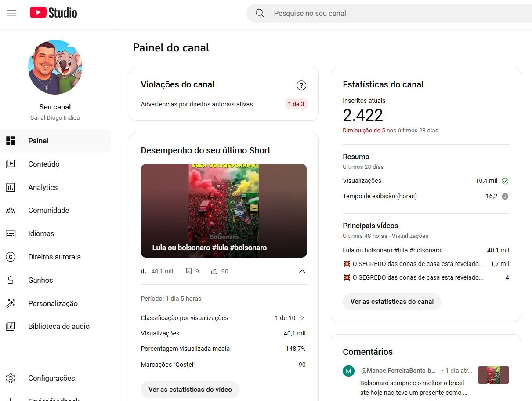Open the help icon in Violações do canal
The image size is (532, 401).
tap(301, 85)
